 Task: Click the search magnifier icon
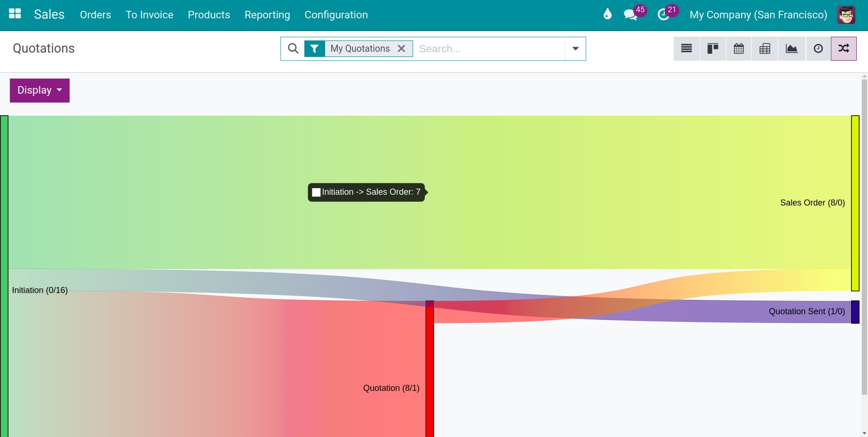coord(293,48)
